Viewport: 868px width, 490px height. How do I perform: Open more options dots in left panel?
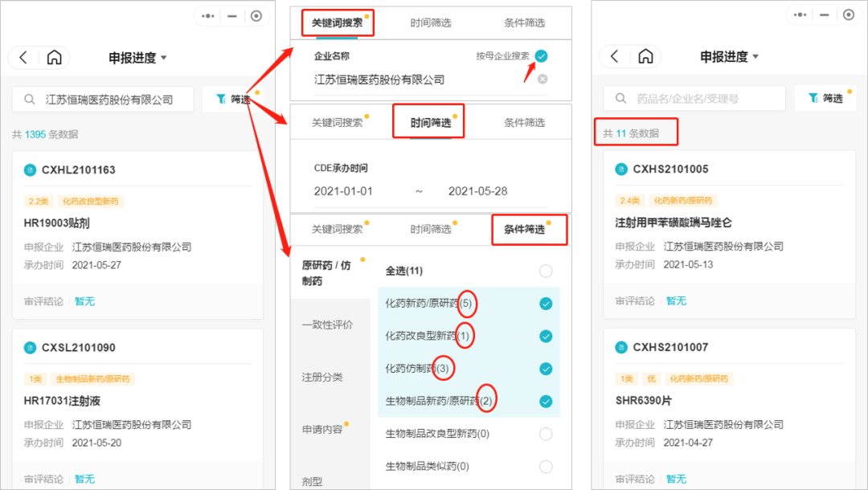point(208,16)
